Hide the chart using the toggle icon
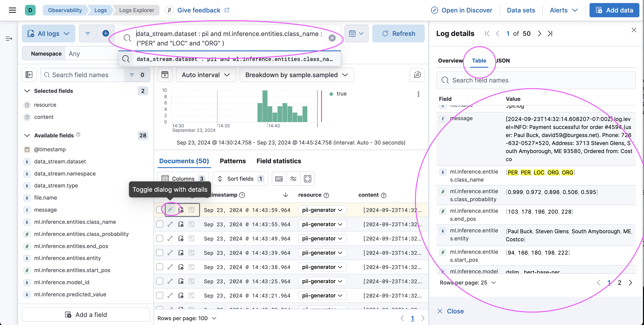The height and width of the screenshot is (325, 644). tap(165, 75)
